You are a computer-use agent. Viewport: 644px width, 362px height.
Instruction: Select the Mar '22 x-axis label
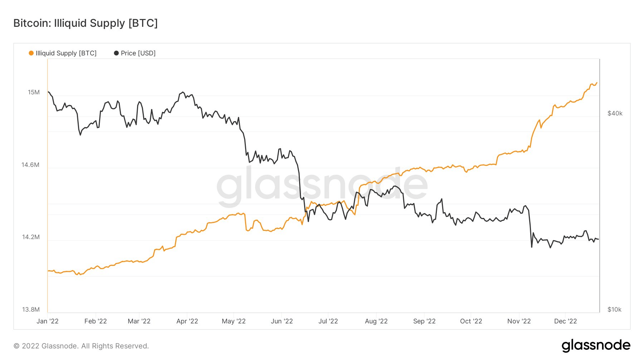139,321
